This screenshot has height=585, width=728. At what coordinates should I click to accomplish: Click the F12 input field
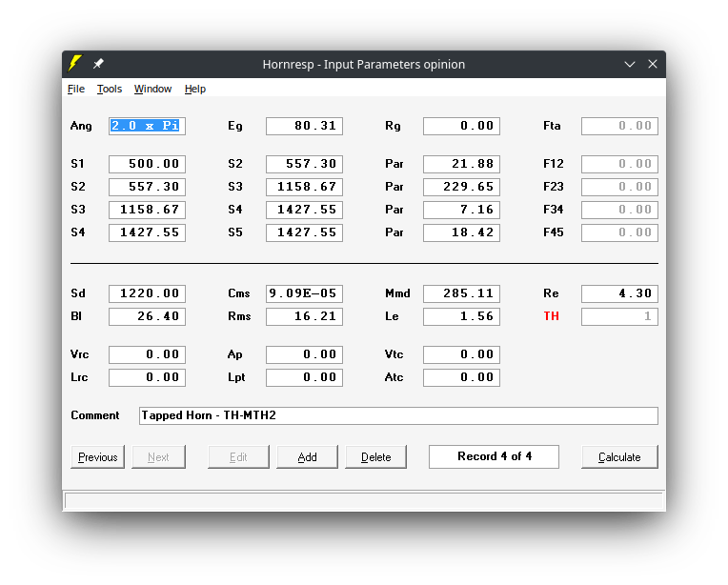click(619, 164)
